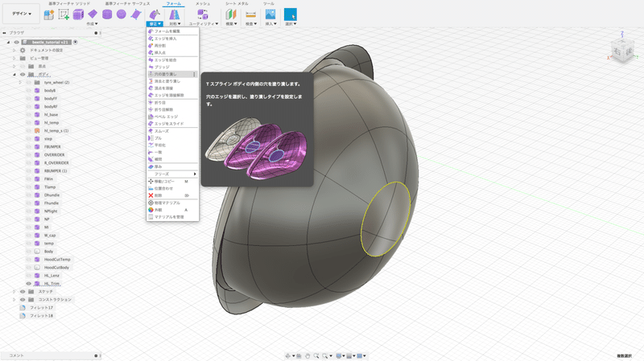Choose フォームを編集 from the menu
644x361 pixels.
point(172,31)
